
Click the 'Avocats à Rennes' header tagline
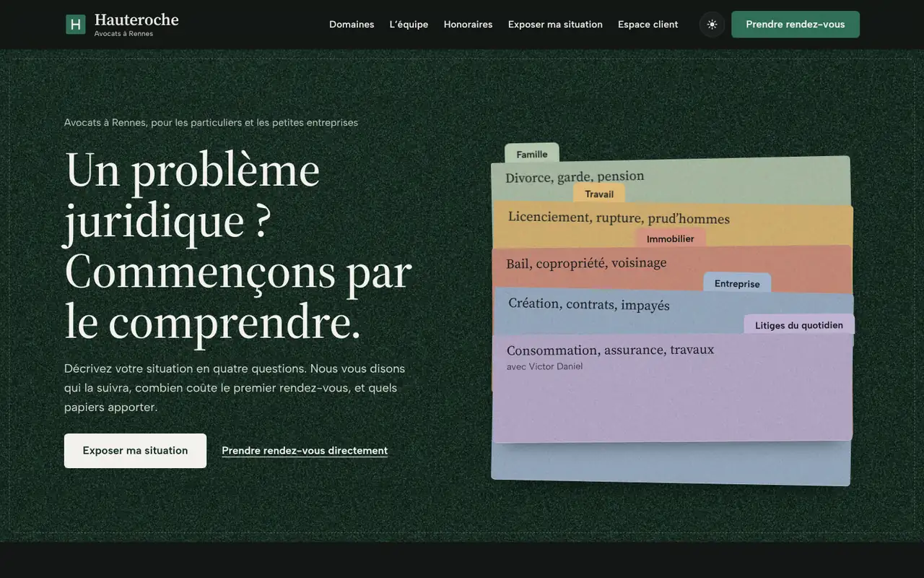click(123, 34)
